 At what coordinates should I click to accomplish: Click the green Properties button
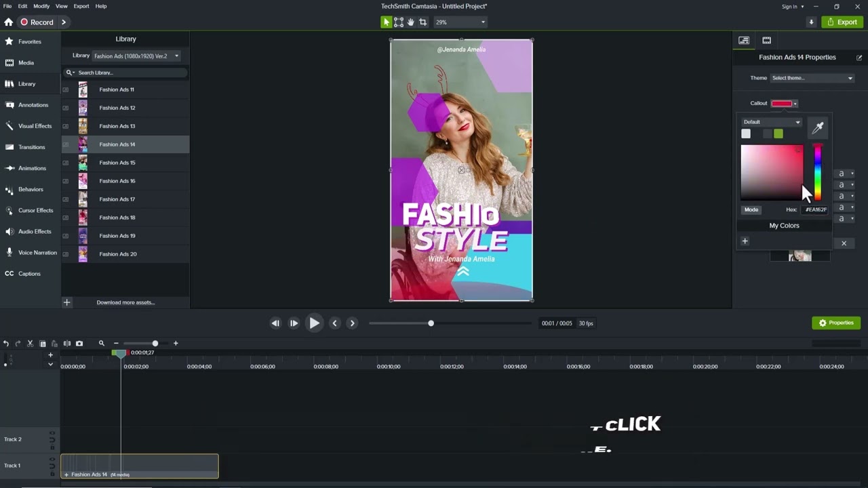[x=836, y=323]
